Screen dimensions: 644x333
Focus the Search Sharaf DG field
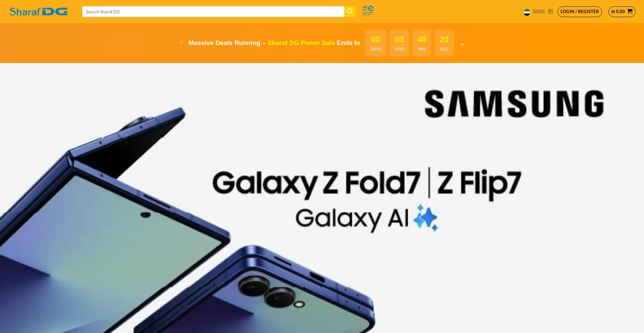[213, 11]
